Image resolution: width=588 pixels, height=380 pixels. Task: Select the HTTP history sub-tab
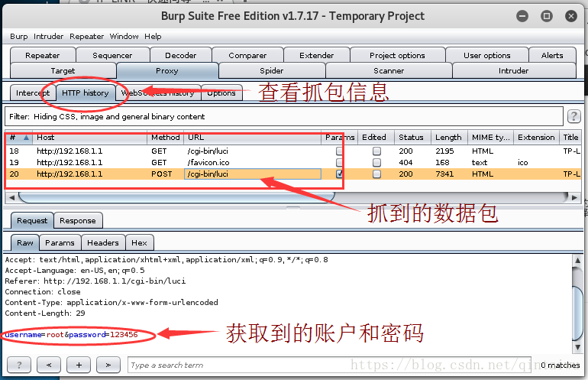click(x=86, y=93)
